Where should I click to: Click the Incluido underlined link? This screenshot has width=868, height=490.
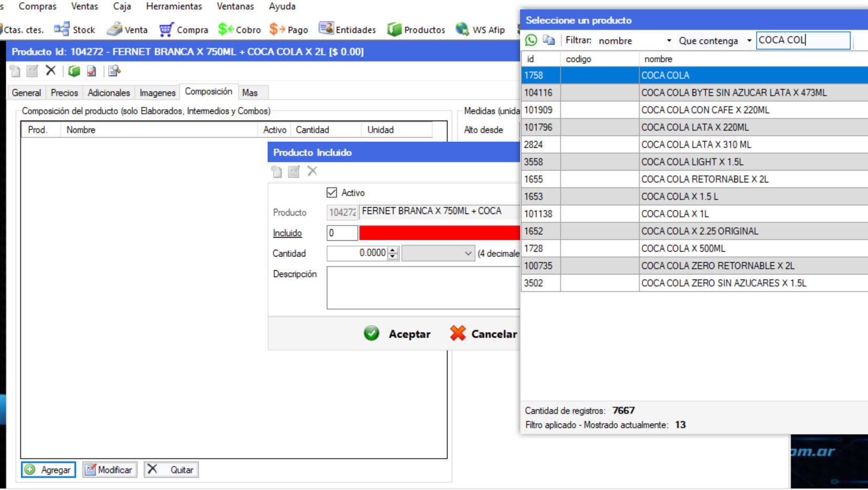coord(287,233)
